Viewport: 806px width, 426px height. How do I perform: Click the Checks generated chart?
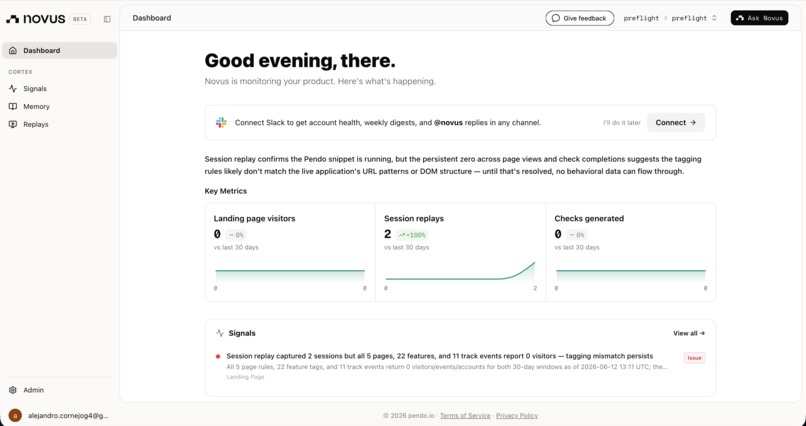pos(631,275)
